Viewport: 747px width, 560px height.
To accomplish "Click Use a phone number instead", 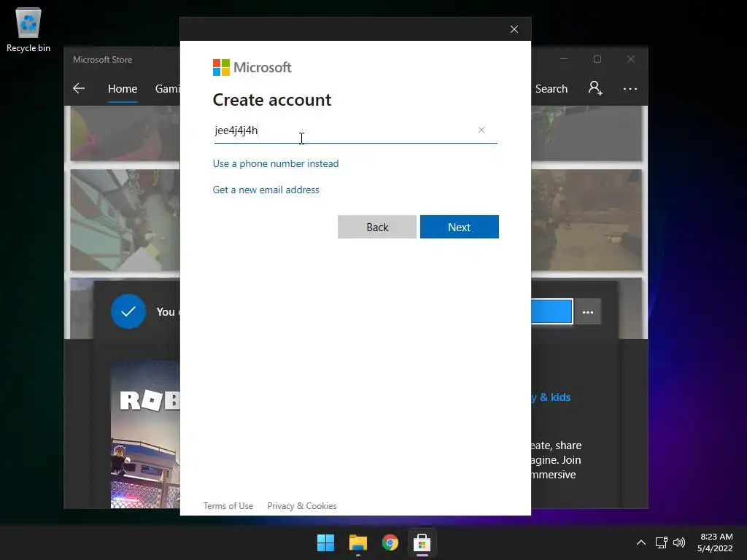I will click(275, 163).
